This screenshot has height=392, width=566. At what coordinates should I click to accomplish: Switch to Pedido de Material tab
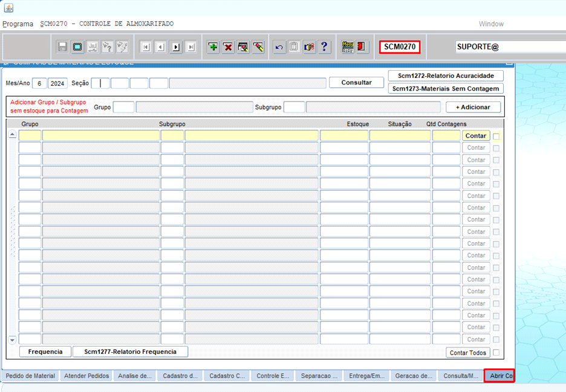30,376
